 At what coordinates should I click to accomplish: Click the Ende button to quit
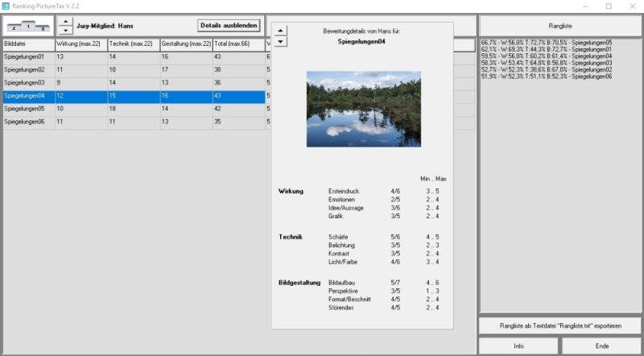(601, 346)
